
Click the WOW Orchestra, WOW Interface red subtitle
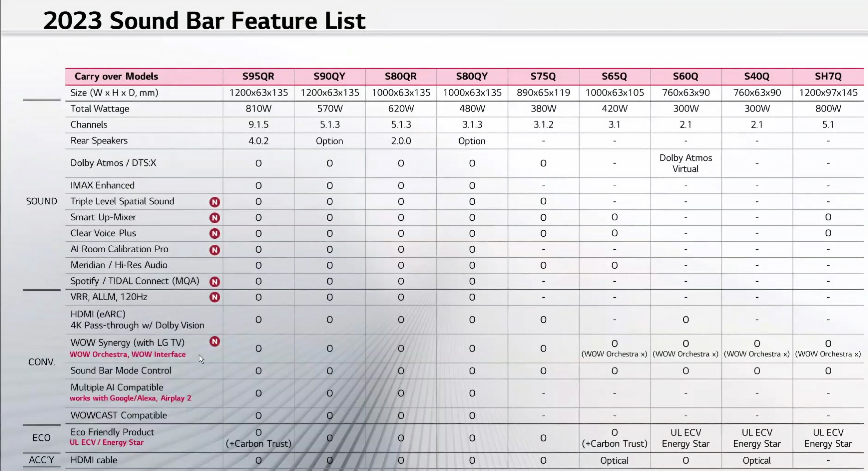coord(127,354)
